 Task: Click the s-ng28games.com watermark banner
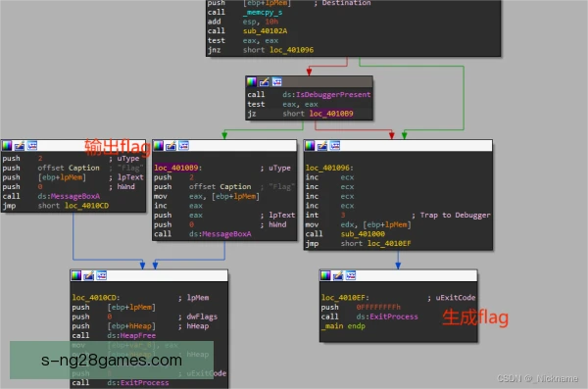click(x=112, y=361)
